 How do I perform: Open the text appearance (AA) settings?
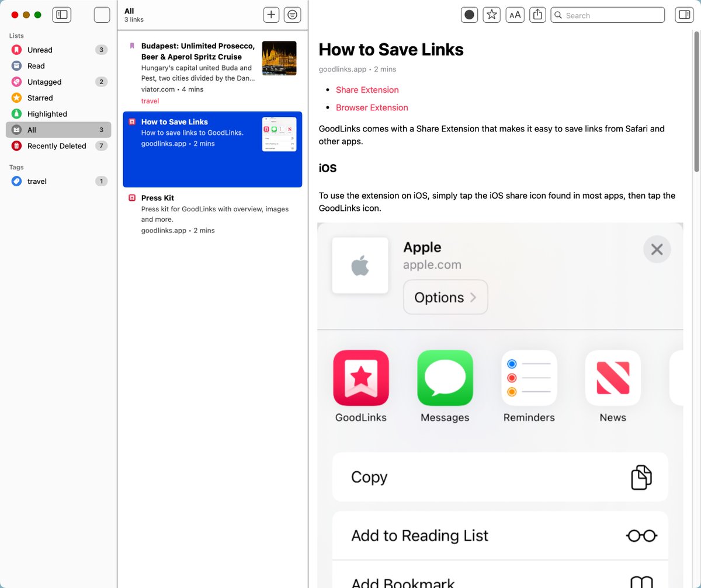515,15
